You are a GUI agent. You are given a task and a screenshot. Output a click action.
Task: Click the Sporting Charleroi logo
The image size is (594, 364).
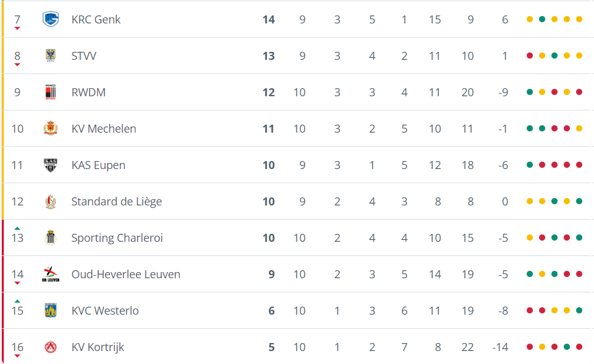[51, 238]
